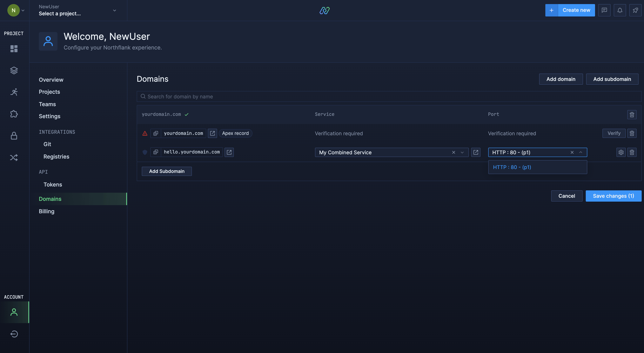Click the Add subdomain button at top
Screen dimensions: 644x353
pos(612,79)
